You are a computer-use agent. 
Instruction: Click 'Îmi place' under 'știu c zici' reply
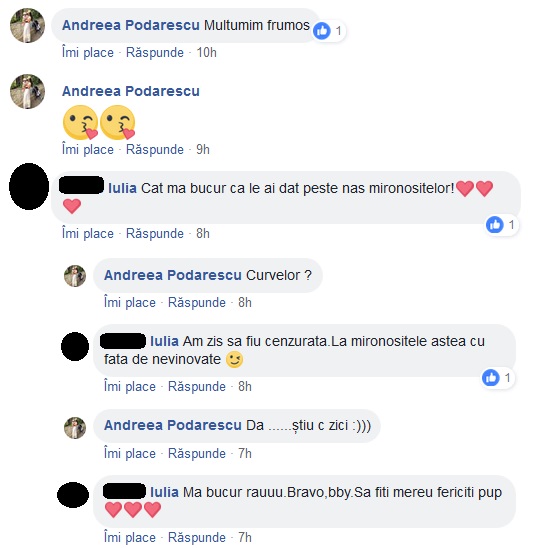130,454
